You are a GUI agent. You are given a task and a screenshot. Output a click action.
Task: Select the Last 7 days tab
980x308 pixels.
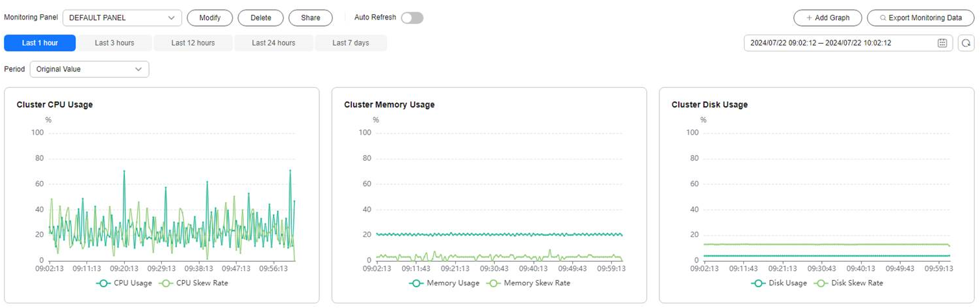(351, 43)
